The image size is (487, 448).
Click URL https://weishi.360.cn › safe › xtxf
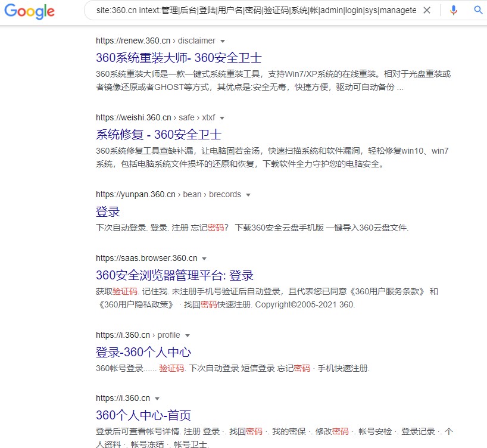pyautogui.click(x=155, y=117)
